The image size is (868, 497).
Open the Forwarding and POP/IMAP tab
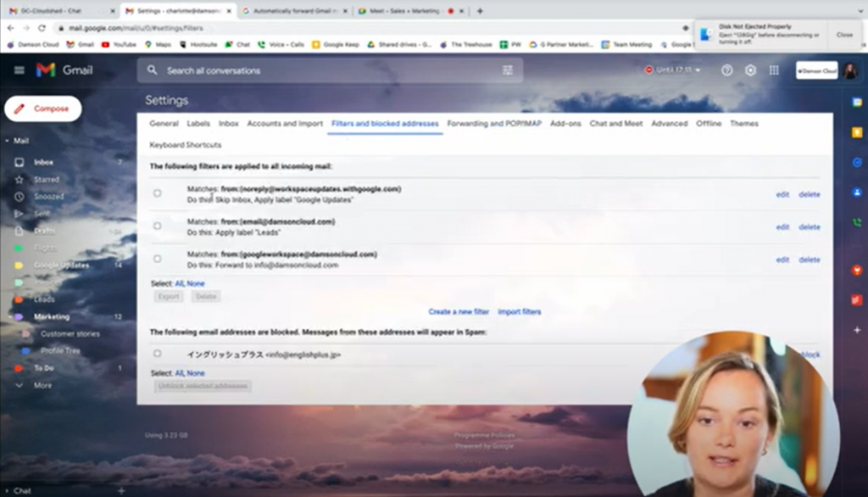[494, 124]
